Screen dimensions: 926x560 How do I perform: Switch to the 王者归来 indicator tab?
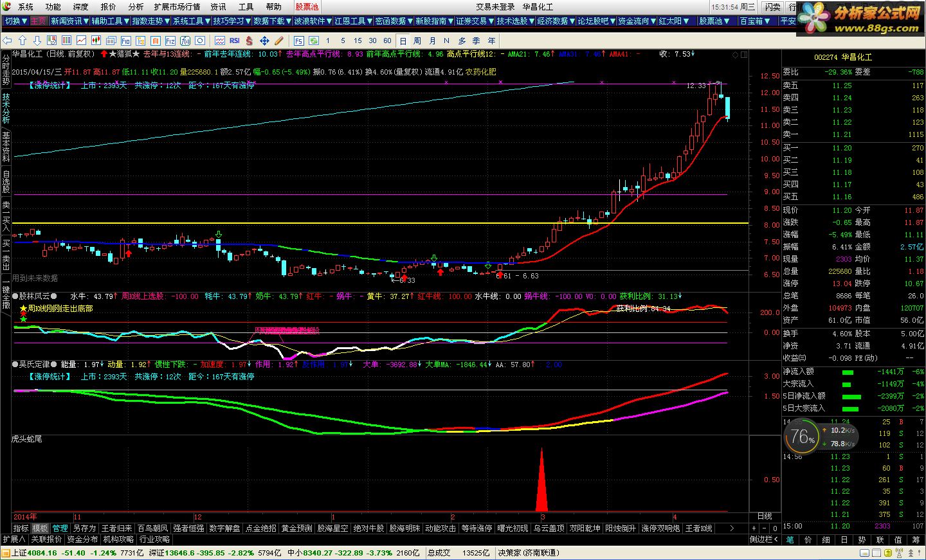click(x=117, y=528)
